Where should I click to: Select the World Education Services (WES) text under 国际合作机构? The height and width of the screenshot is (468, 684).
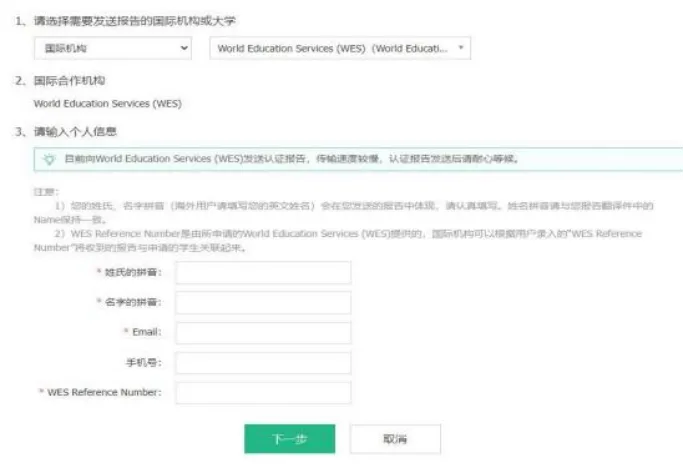point(108,104)
